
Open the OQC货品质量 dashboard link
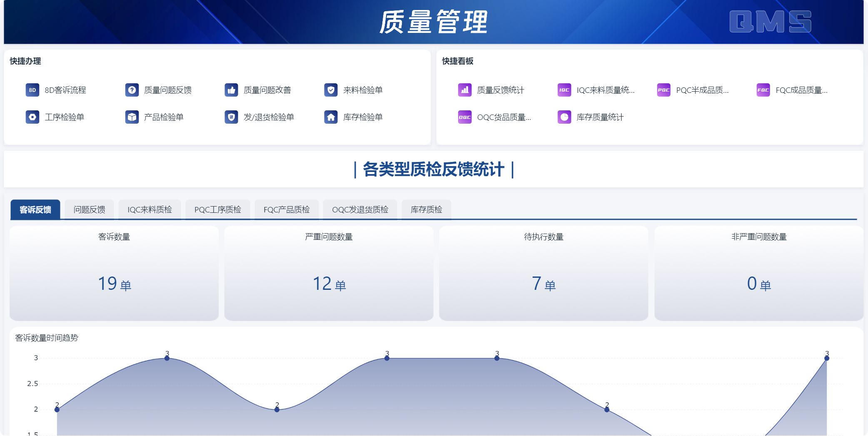pyautogui.click(x=504, y=117)
